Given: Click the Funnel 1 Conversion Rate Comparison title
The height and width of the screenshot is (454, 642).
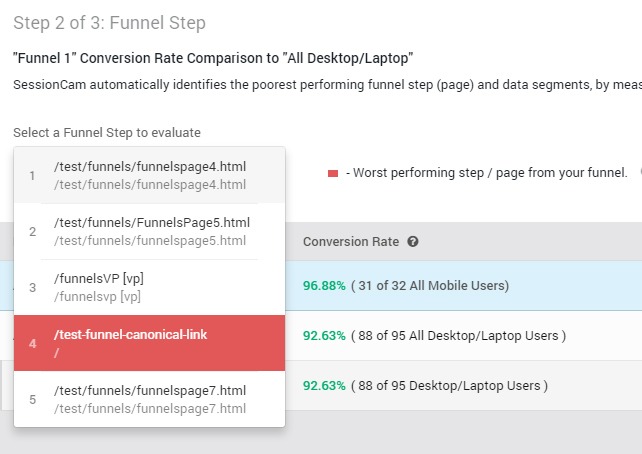Looking at the screenshot, I should [213, 58].
